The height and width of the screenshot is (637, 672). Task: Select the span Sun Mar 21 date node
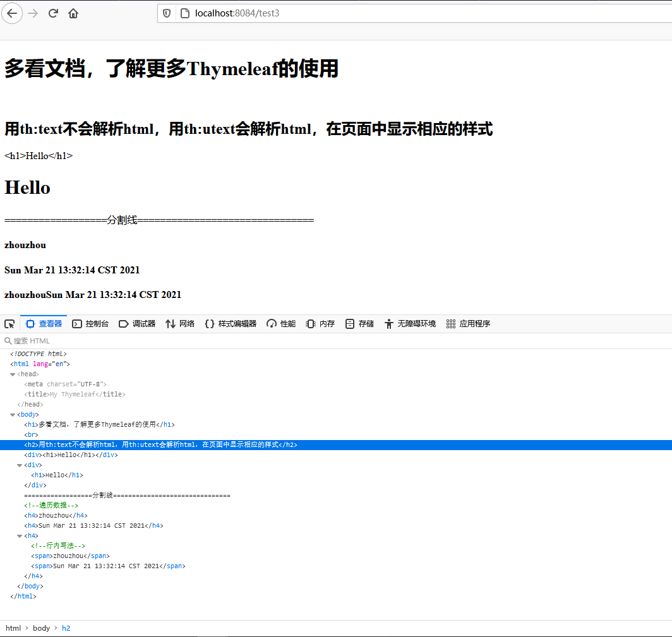tap(108, 566)
